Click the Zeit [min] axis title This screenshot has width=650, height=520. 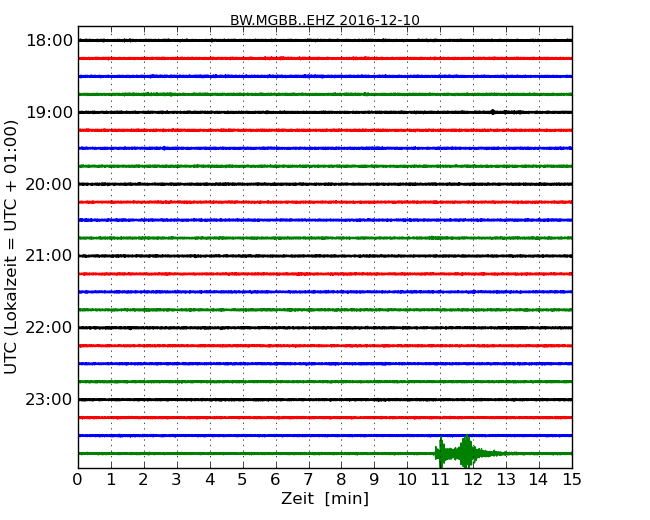pos(325,498)
